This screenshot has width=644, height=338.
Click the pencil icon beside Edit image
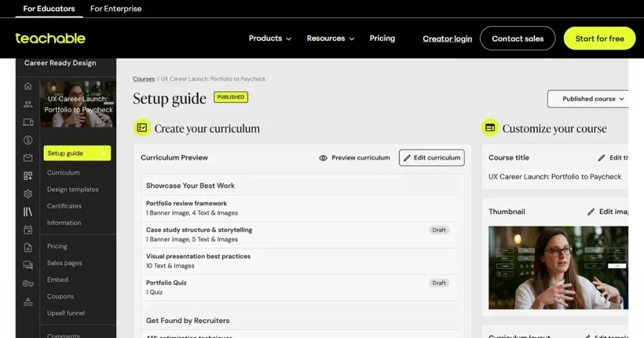[x=591, y=212]
